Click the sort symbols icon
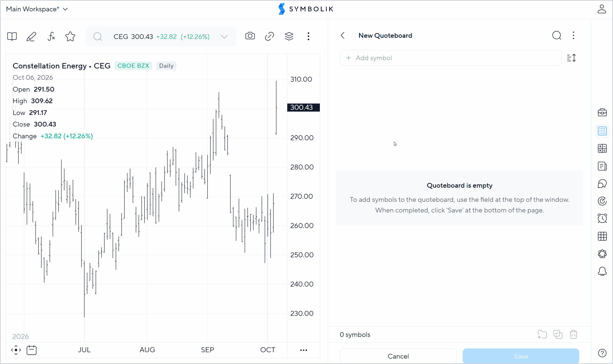The height and width of the screenshot is (364, 613). tap(571, 58)
